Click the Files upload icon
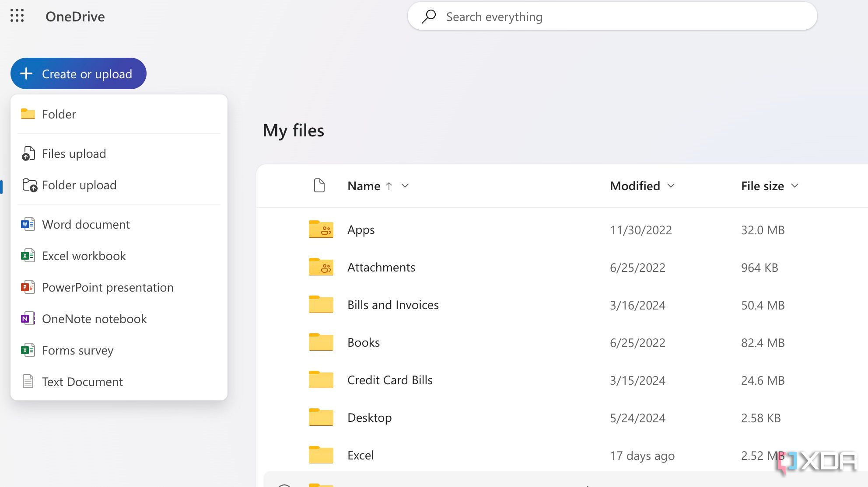Screen dimensions: 868x487 point(28,153)
